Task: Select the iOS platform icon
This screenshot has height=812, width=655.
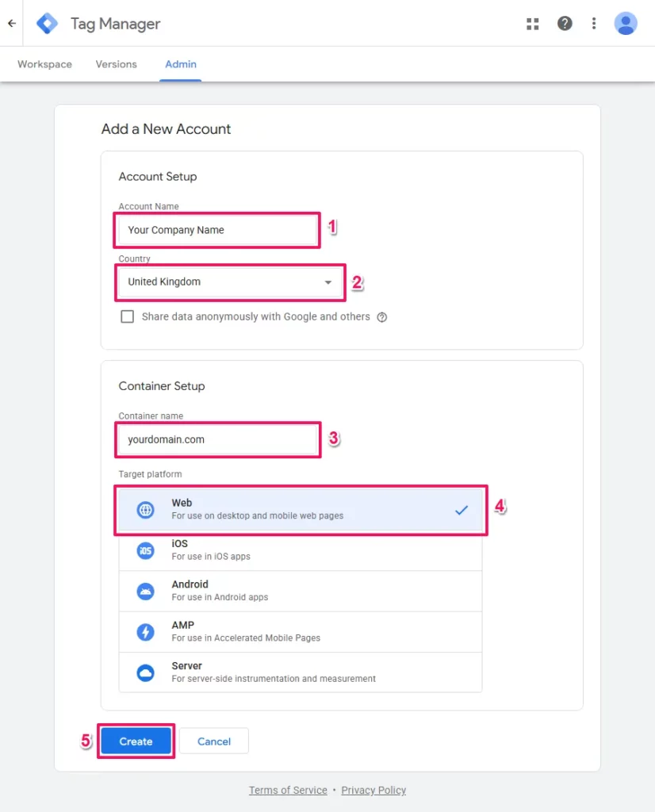Action: (145, 551)
